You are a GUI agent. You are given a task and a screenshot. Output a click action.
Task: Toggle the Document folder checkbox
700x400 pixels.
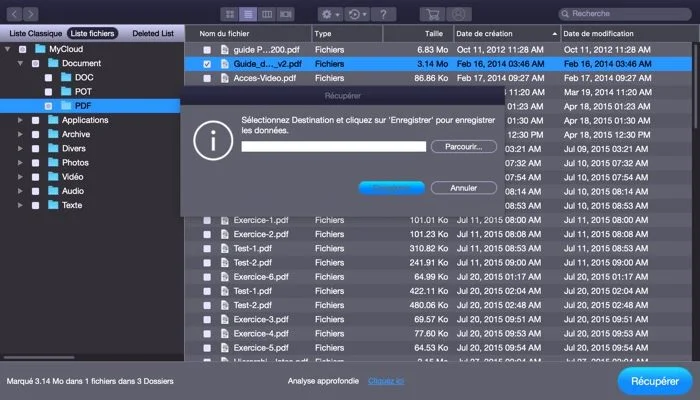point(36,63)
